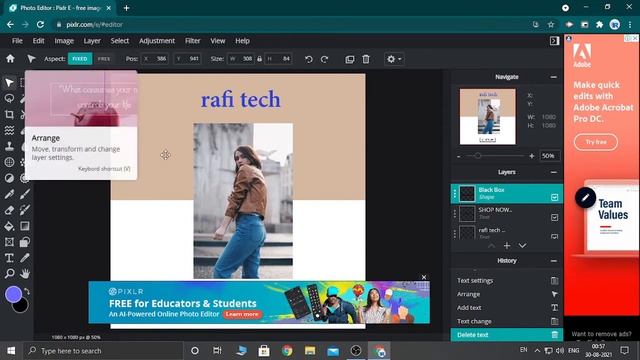Image resolution: width=640 pixels, height=360 pixels.
Task: Select the Pen tool
Action: point(9,194)
